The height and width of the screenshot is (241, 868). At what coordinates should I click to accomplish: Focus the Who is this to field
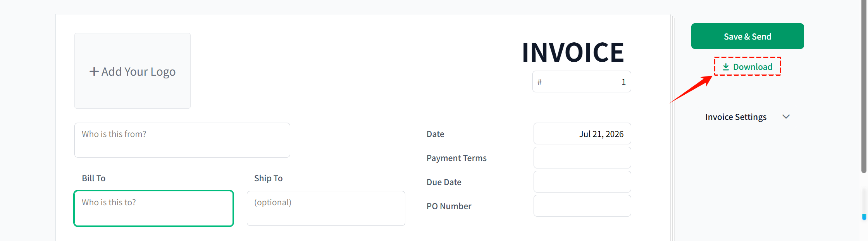pos(153,208)
